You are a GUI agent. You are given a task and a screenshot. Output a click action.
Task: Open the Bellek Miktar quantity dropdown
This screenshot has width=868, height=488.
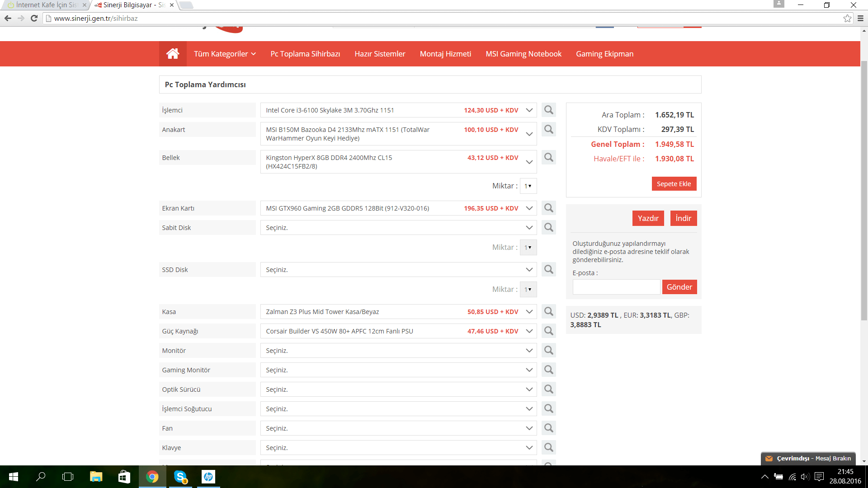[528, 186]
